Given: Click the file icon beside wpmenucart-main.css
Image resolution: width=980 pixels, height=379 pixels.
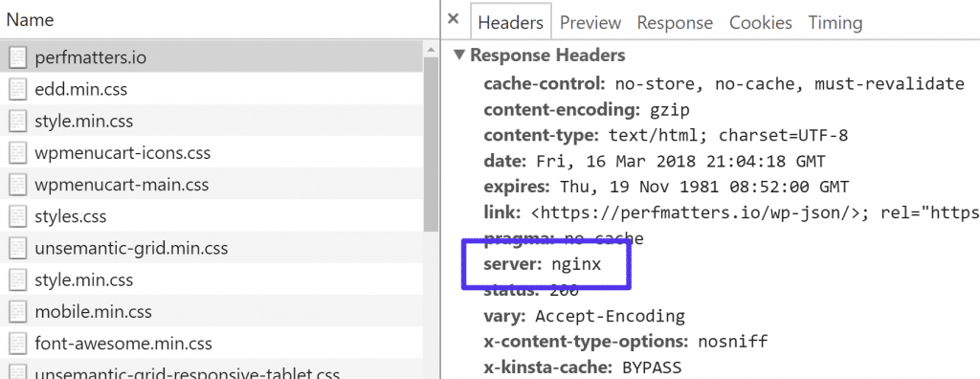Looking at the screenshot, I should point(18,185).
